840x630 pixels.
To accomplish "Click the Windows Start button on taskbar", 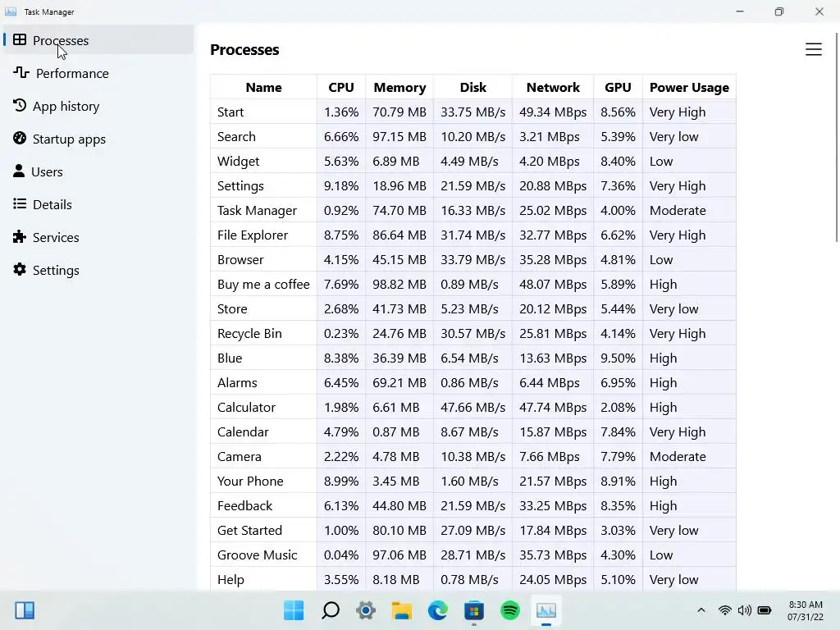I will [x=294, y=610].
